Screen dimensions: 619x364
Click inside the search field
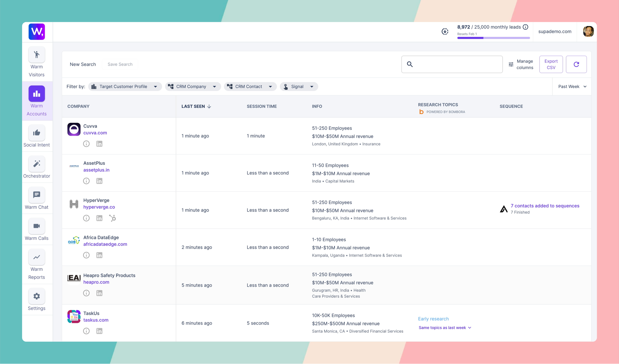(x=451, y=64)
